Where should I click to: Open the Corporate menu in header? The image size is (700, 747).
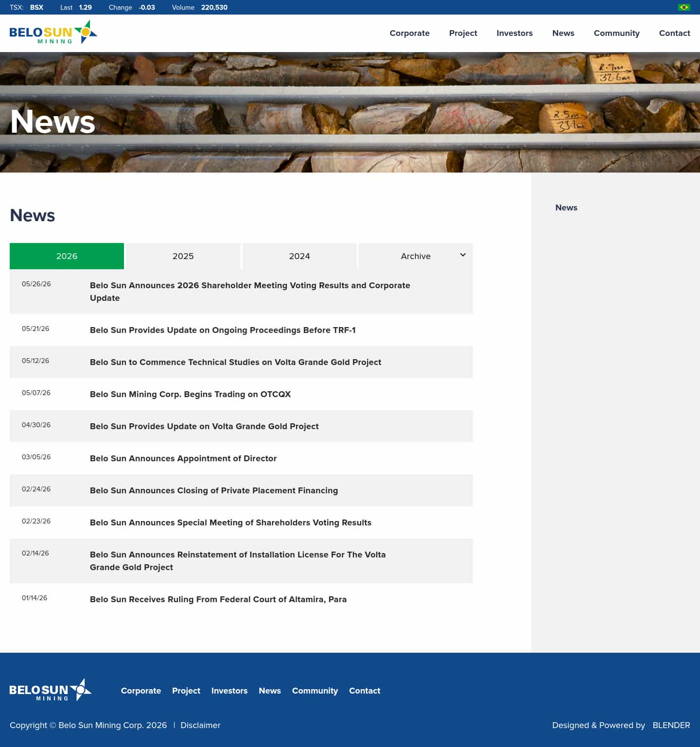pyautogui.click(x=410, y=33)
